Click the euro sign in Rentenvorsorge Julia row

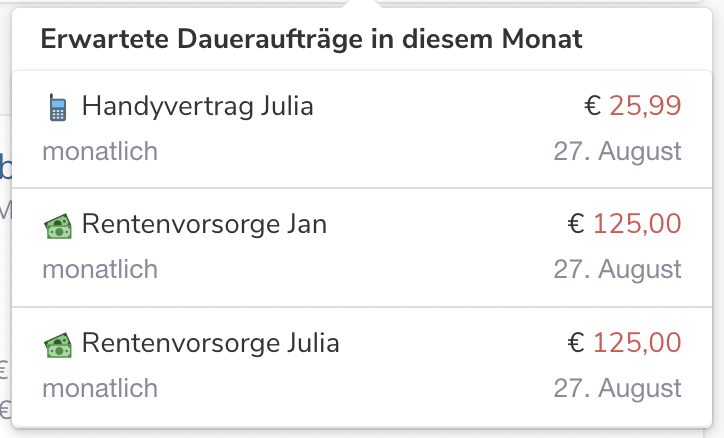576,342
